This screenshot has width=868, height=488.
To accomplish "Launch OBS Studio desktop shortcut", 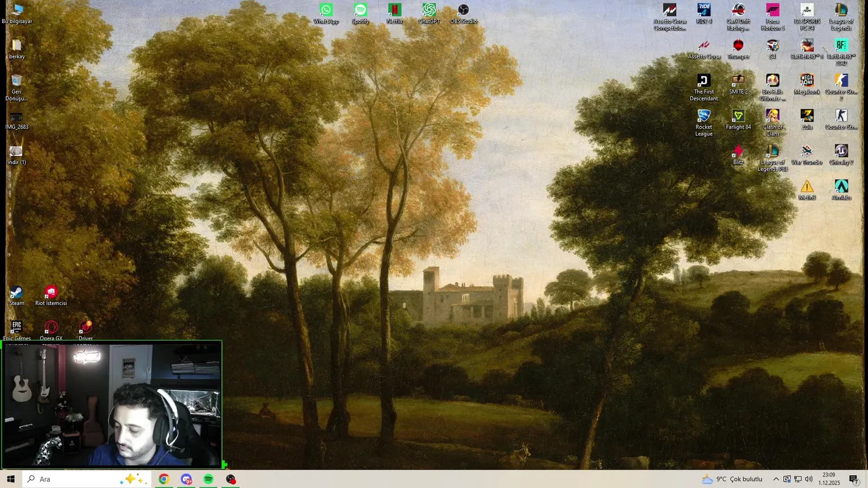I will tap(463, 14).
